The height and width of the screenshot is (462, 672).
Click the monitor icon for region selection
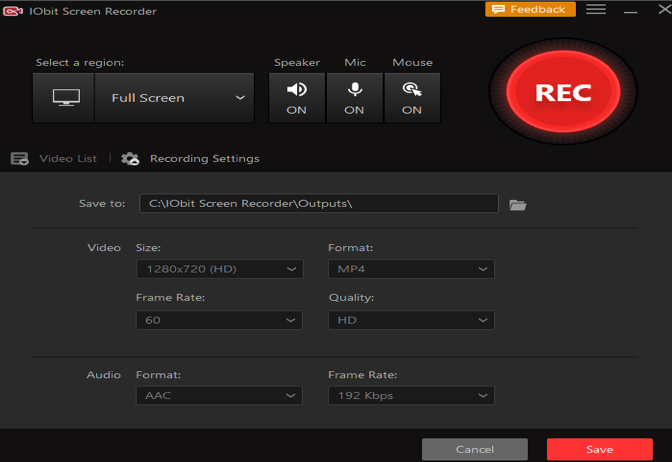point(64,98)
